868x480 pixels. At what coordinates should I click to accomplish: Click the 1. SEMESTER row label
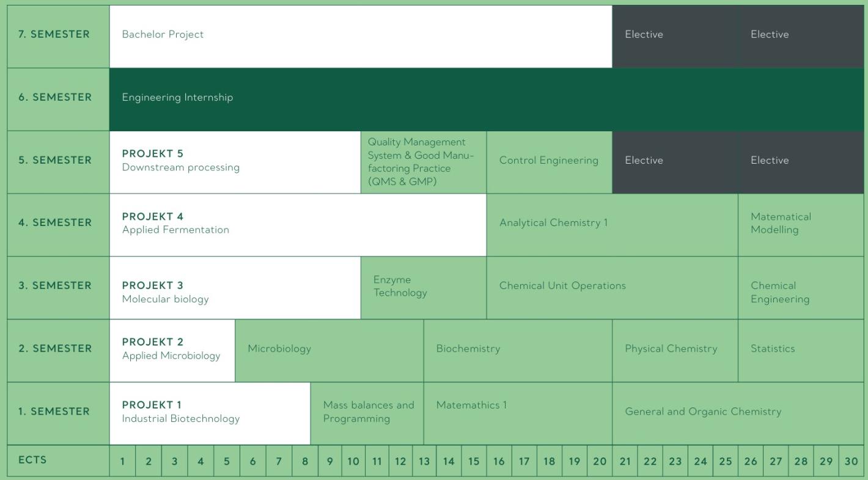pos(58,413)
